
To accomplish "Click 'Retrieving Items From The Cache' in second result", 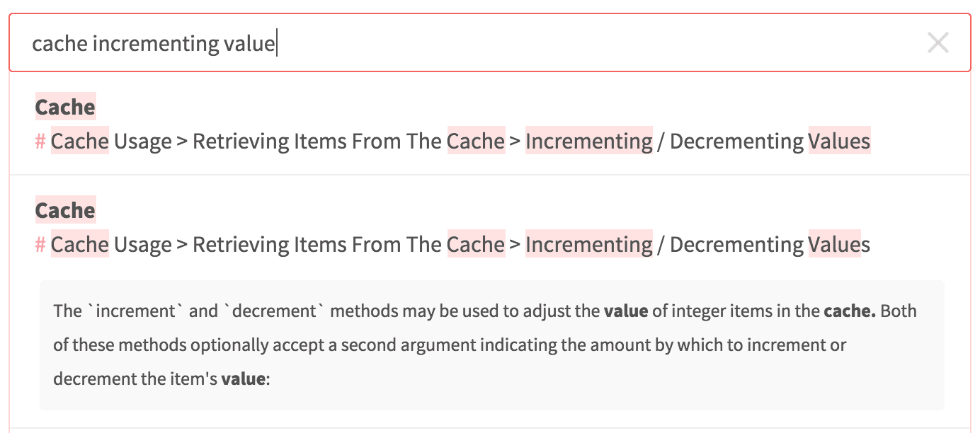I will tap(348, 245).
